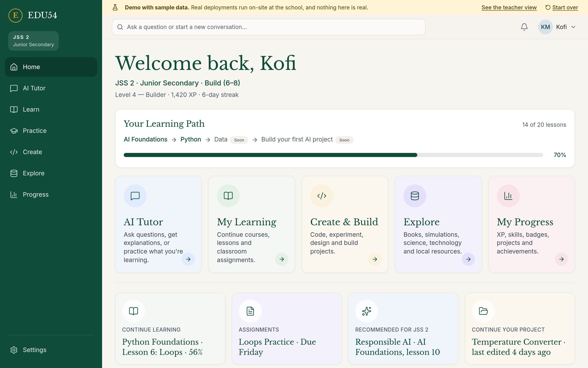Screen dimensions: 588x368
Task: Click the demo banner flask icon
Action: (115, 8)
